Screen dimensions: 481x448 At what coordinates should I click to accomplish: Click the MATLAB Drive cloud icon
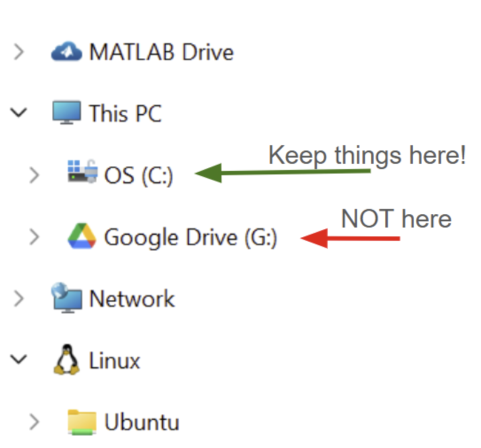[66, 52]
